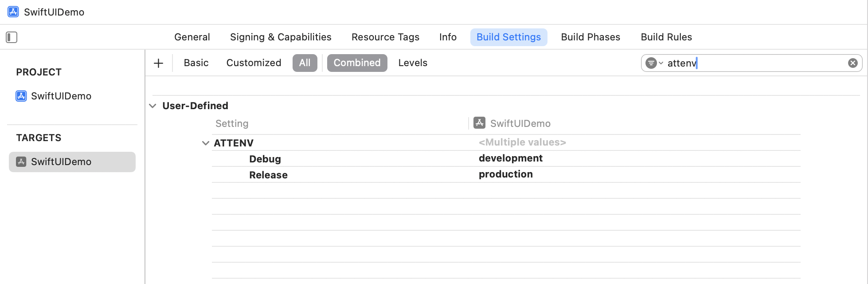This screenshot has width=868, height=284.
Task: Open the Build Rules tab
Action: coord(666,37)
